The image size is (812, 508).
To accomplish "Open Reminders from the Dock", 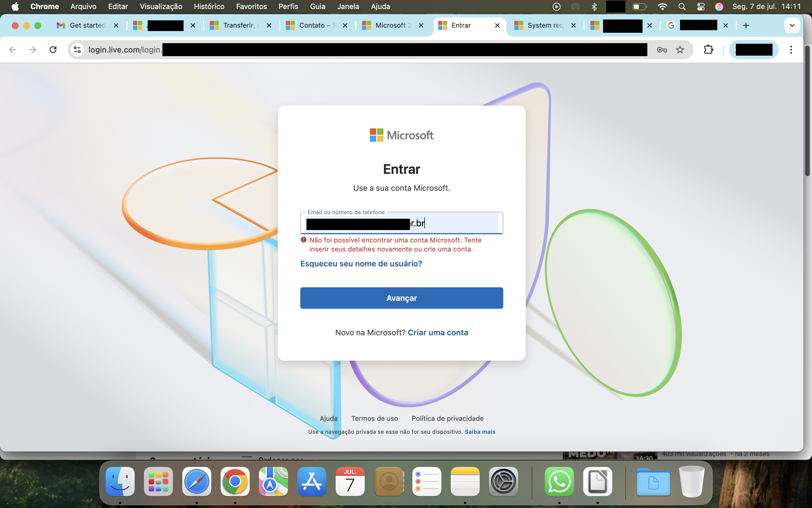I will coord(427,481).
